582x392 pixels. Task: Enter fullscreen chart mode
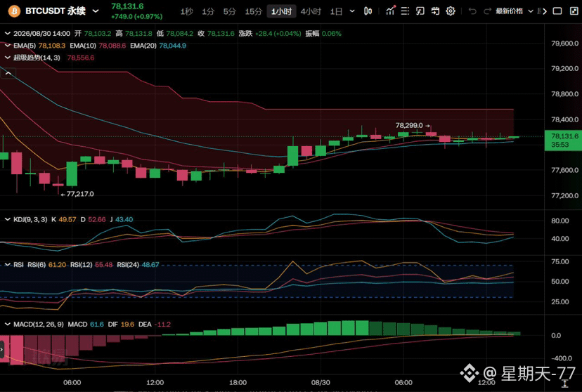(x=574, y=11)
